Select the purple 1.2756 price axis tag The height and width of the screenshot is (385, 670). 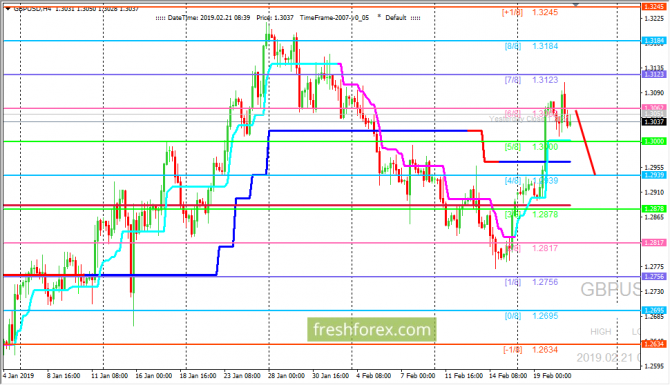(654, 276)
